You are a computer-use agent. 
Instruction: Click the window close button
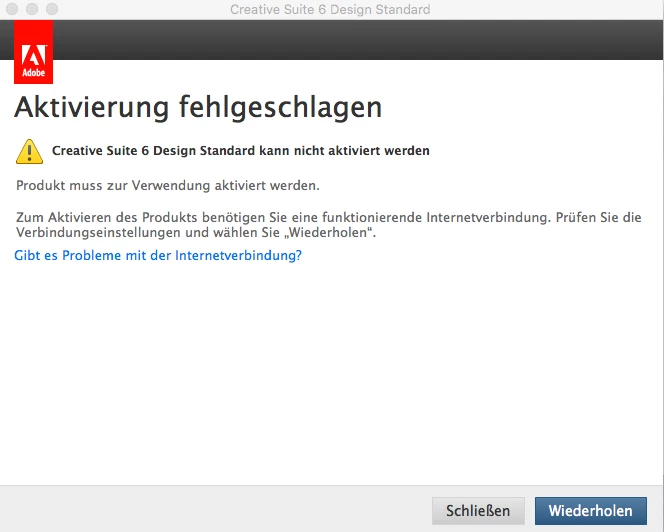pos(12,9)
